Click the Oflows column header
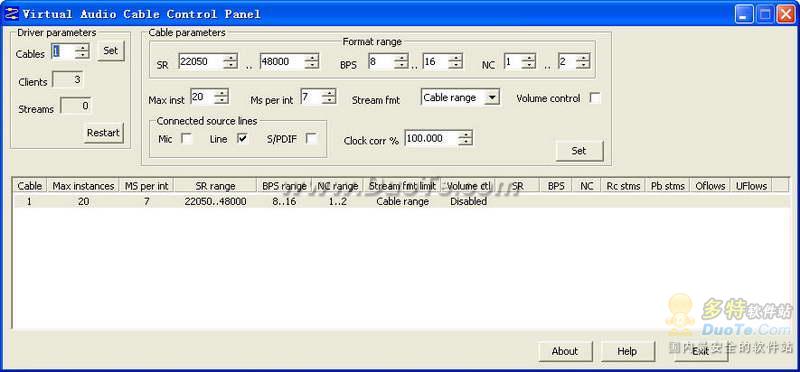800x372 pixels. click(710, 186)
